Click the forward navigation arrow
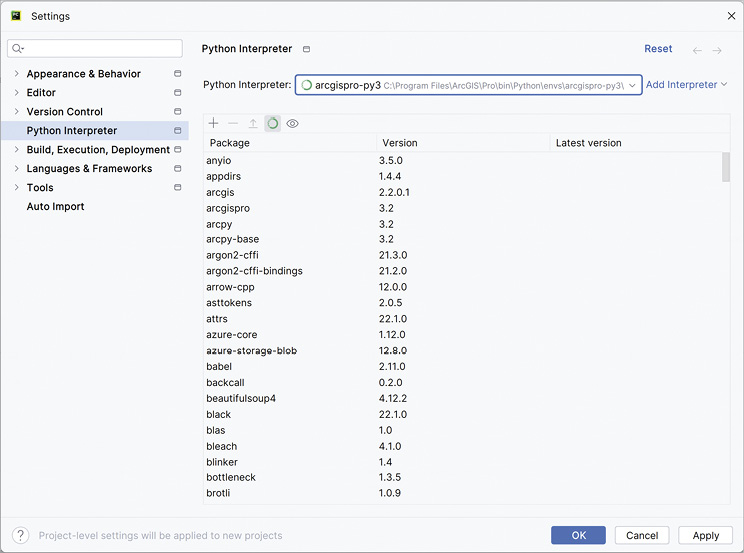744x553 pixels. point(717,50)
